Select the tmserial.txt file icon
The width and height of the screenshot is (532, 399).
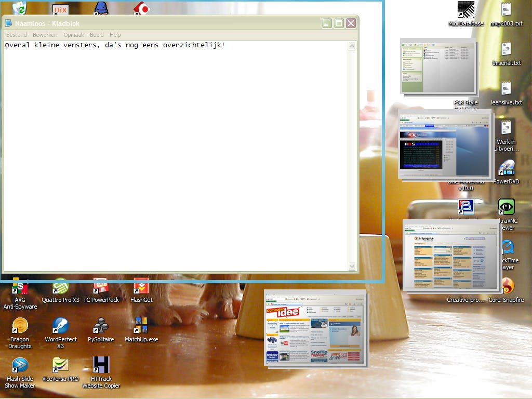click(x=506, y=54)
